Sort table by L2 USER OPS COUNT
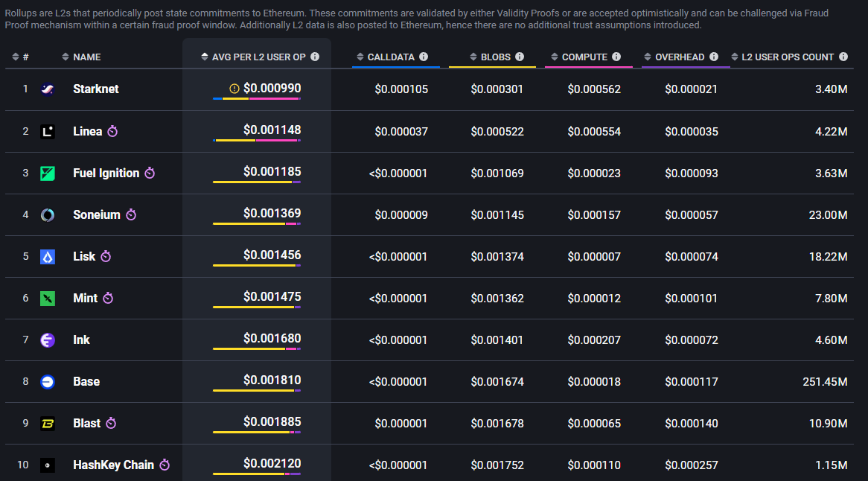This screenshot has height=481, width=868. [x=782, y=57]
